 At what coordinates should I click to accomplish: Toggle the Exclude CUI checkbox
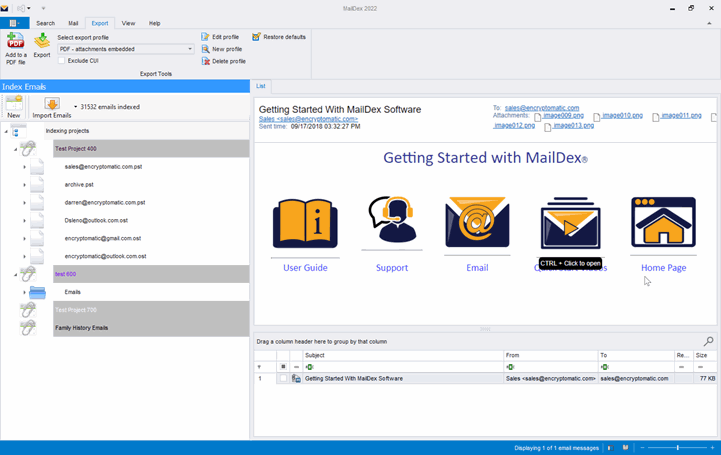[x=62, y=61]
